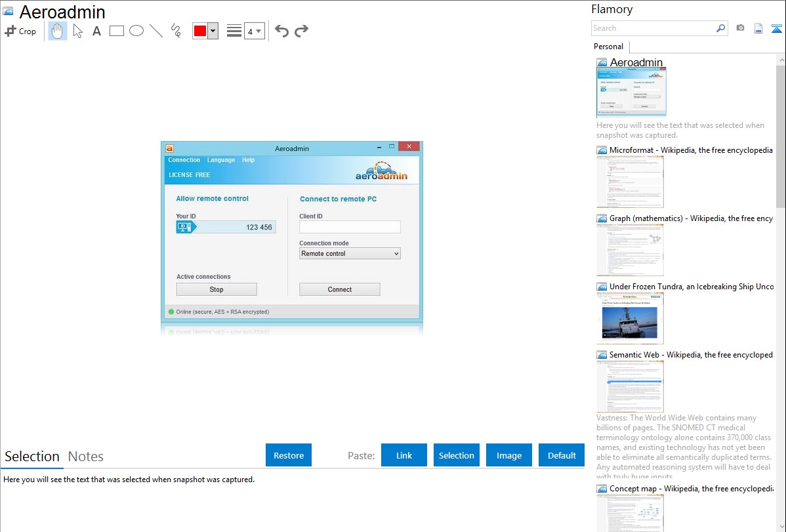This screenshot has width=786, height=532.
Task: Click the Stop button in Aeroadmin
Action: pos(217,289)
